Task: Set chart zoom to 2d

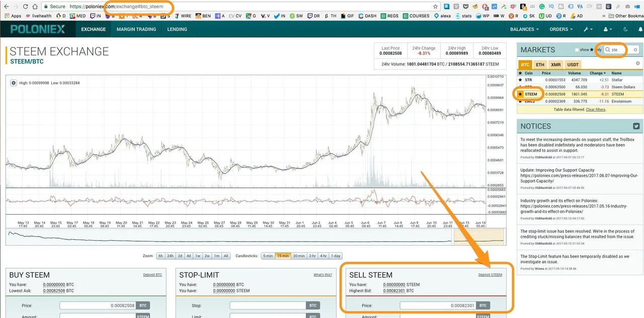Action: 180,256
